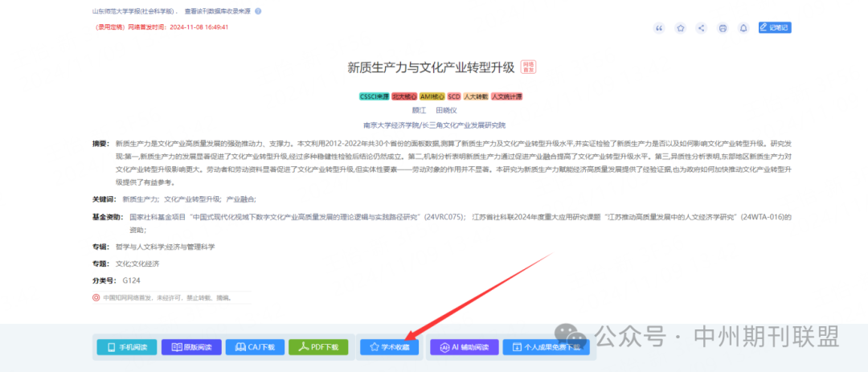Click the PDF下载 button
Viewport: 868px width, 372px height.
tap(318, 347)
